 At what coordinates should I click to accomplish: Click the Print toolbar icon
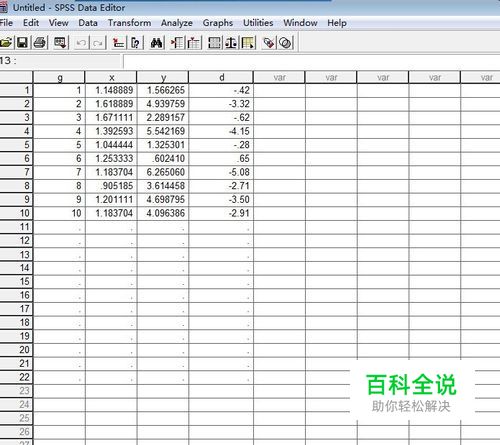[40, 43]
